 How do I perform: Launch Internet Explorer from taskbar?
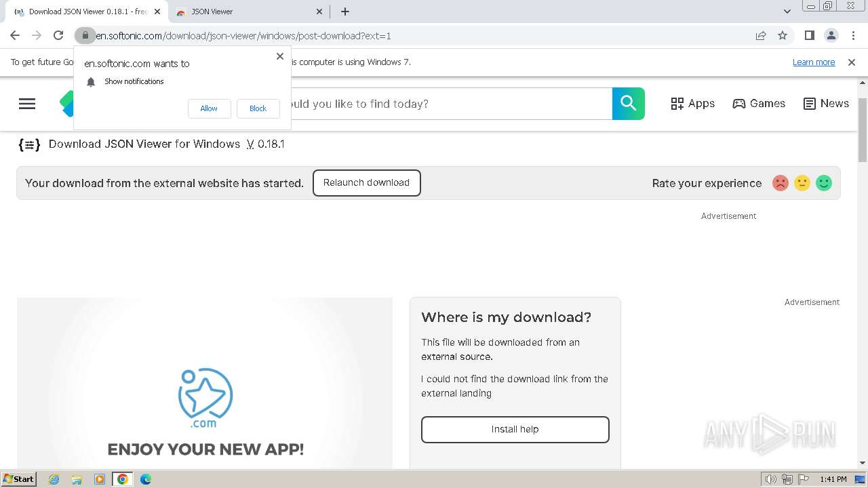[54, 479]
